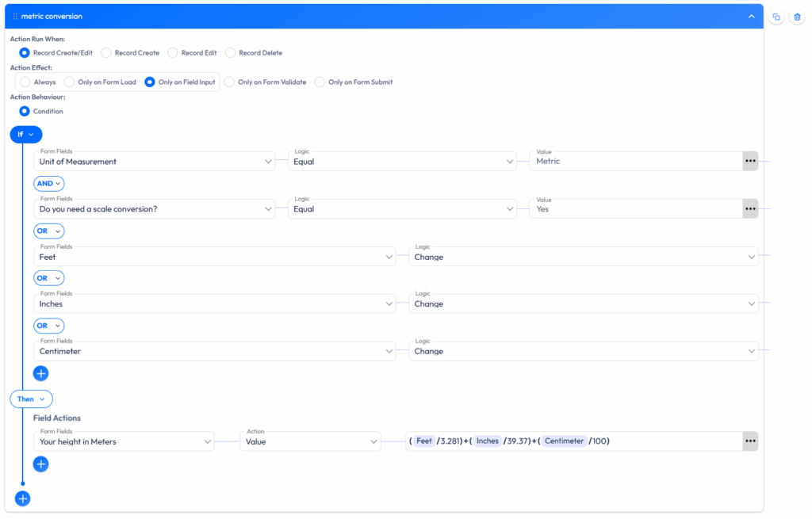Collapse the metric conversion panel chevron

coord(752,17)
